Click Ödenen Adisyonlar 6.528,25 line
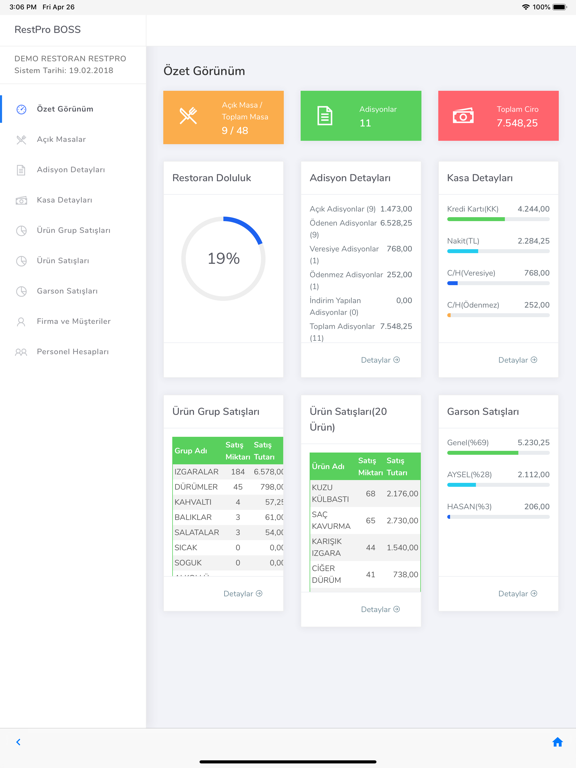576x768 pixels. [x=361, y=229]
